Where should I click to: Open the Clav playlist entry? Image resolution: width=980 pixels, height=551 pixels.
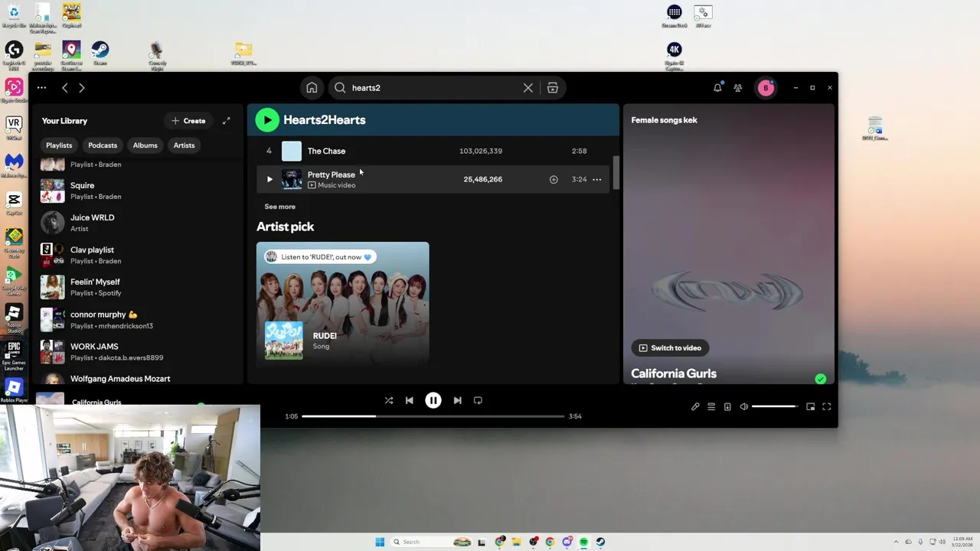(138, 255)
